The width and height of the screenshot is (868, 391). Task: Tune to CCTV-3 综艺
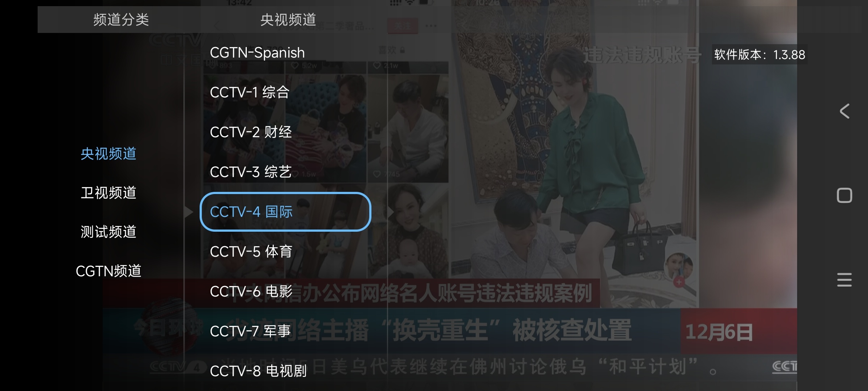tap(251, 172)
